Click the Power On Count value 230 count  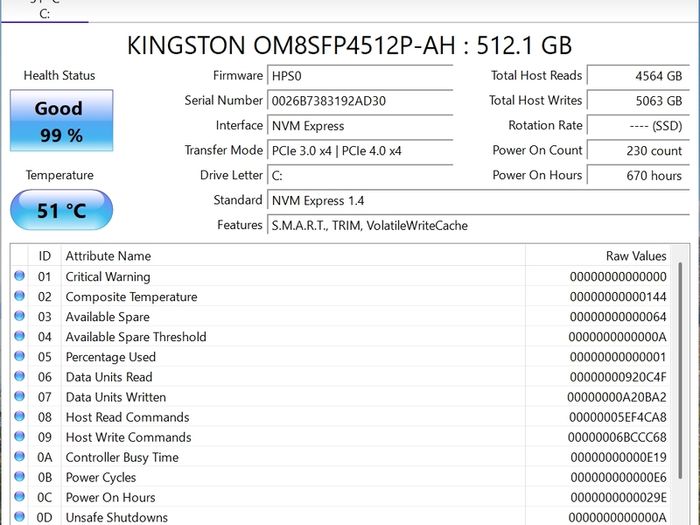pyautogui.click(x=638, y=150)
